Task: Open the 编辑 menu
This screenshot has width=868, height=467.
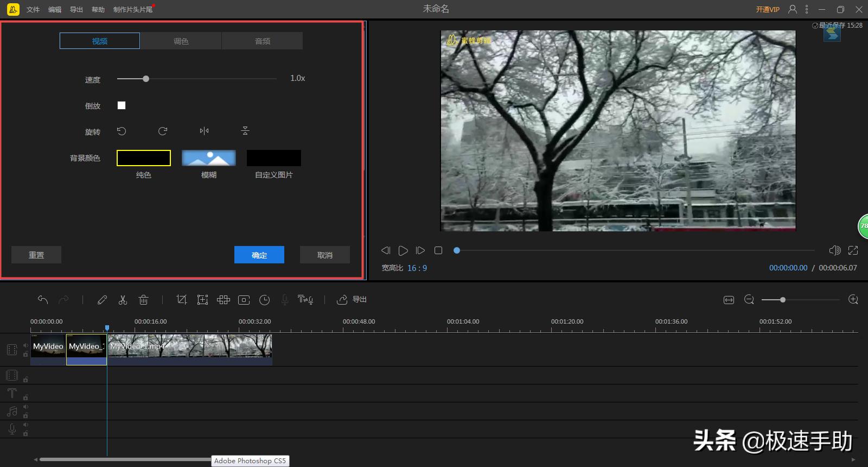Action: click(55, 10)
